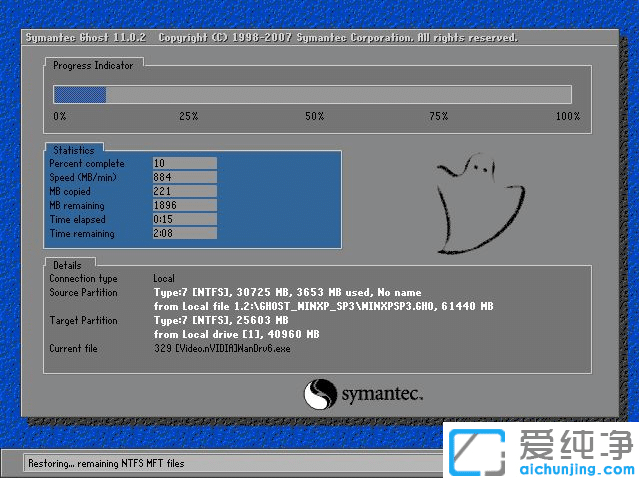
Task: Click the Progress Indicator group title
Action: (x=93, y=66)
